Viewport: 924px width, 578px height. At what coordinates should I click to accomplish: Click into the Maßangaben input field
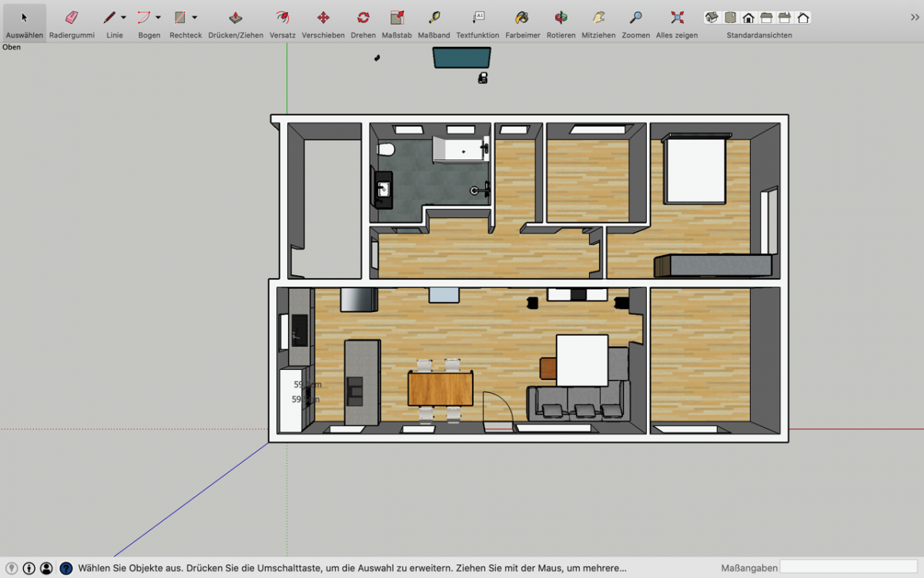(x=849, y=568)
